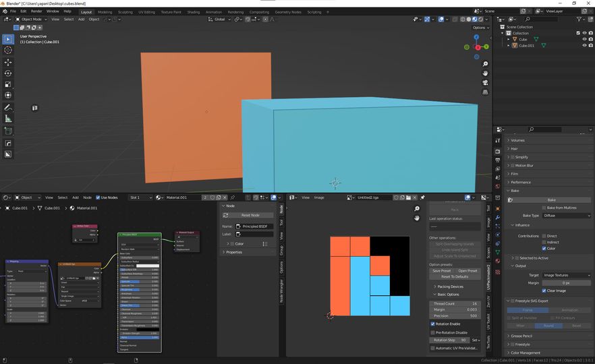Screen dimensions: 595x364
Task: Open Modifier properties wrench icon
Action: click(x=497, y=218)
